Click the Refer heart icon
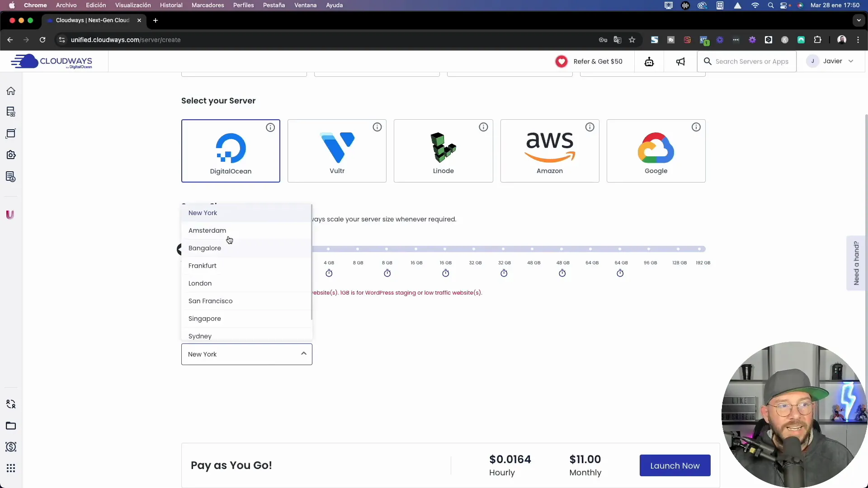The image size is (868, 488). pos(561,61)
